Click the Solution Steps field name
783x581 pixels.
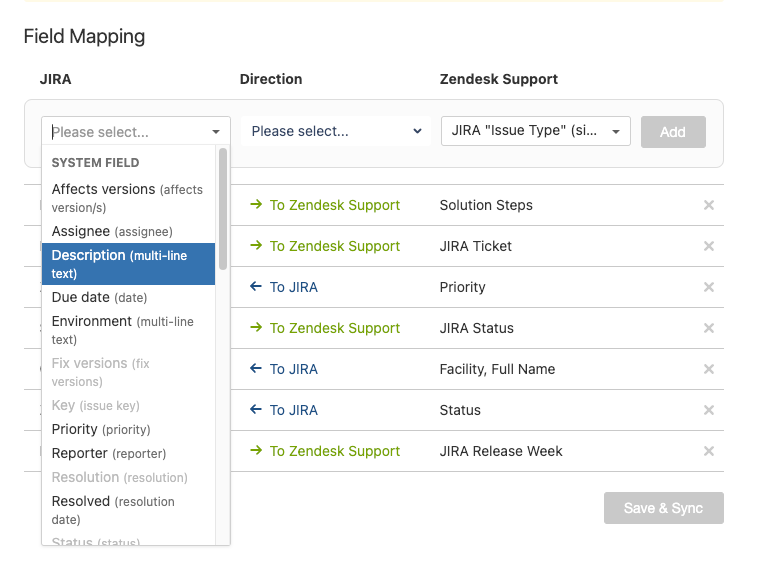[x=486, y=205]
